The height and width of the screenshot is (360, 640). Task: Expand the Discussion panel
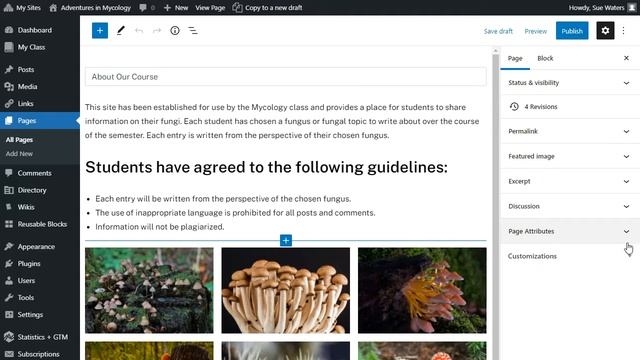click(569, 206)
